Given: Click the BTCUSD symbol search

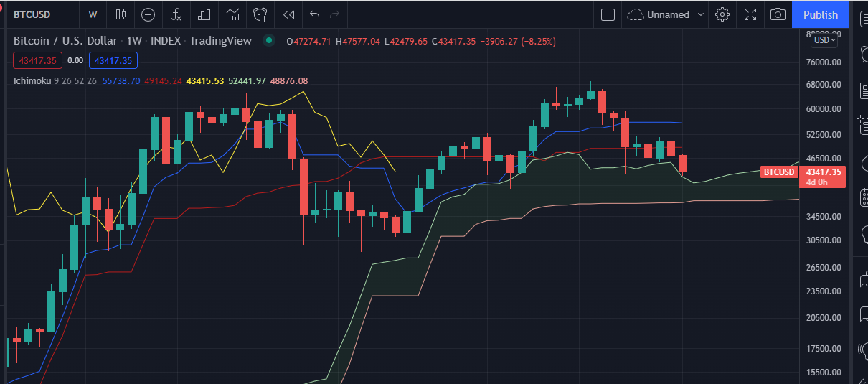Looking at the screenshot, I should (x=37, y=14).
